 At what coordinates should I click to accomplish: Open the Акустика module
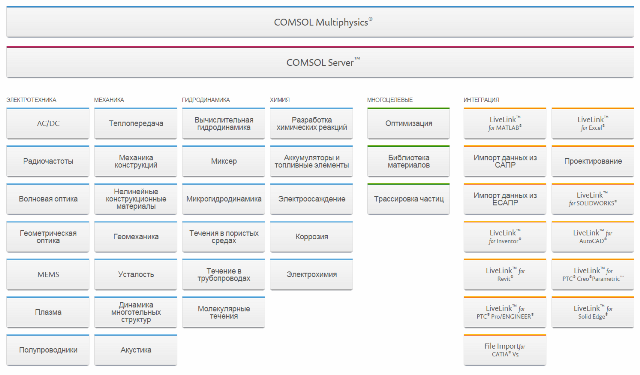pyautogui.click(x=136, y=350)
